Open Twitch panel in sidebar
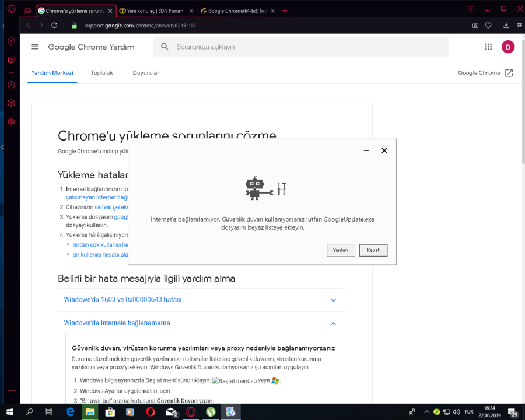 tap(12, 60)
